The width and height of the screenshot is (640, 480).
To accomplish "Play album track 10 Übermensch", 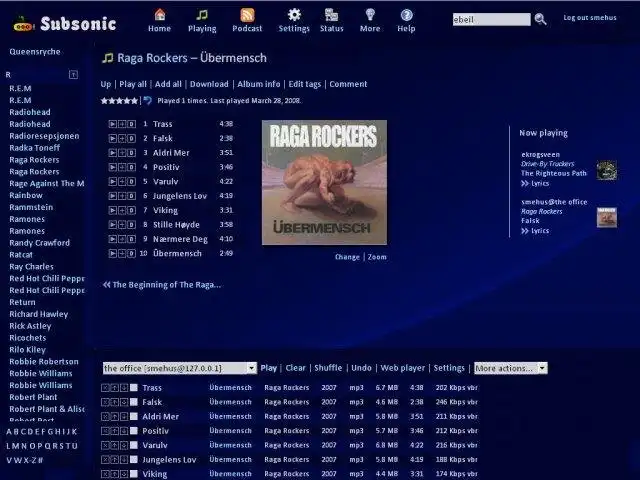I will coord(113,253).
